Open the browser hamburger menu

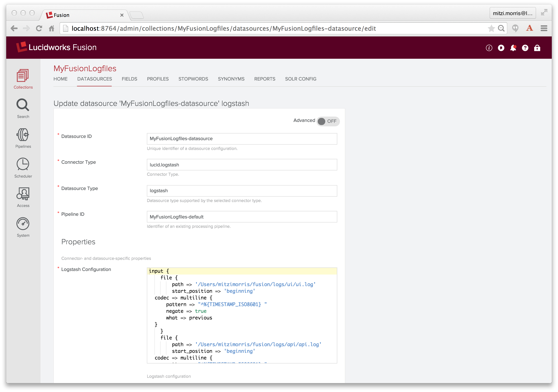544,28
